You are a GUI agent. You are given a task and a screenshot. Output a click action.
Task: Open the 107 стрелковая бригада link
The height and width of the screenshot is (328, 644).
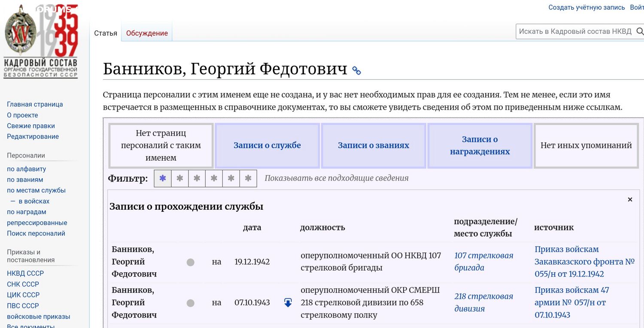pyautogui.click(x=483, y=262)
